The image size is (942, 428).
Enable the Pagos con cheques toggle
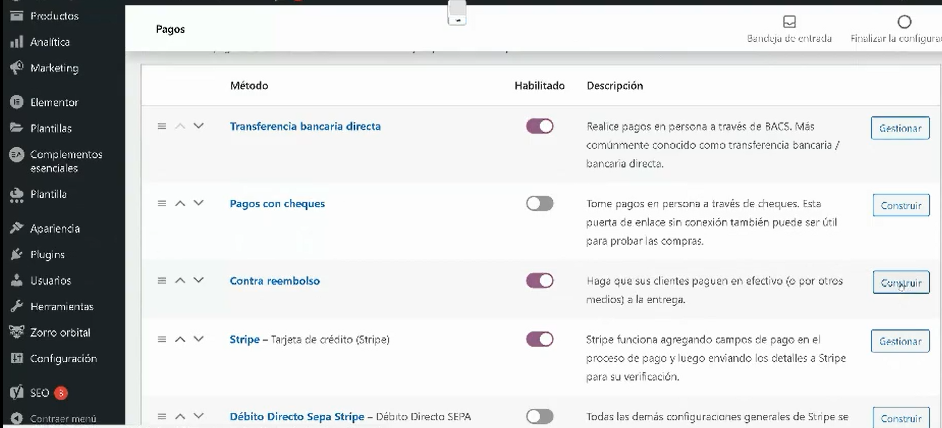(x=539, y=203)
